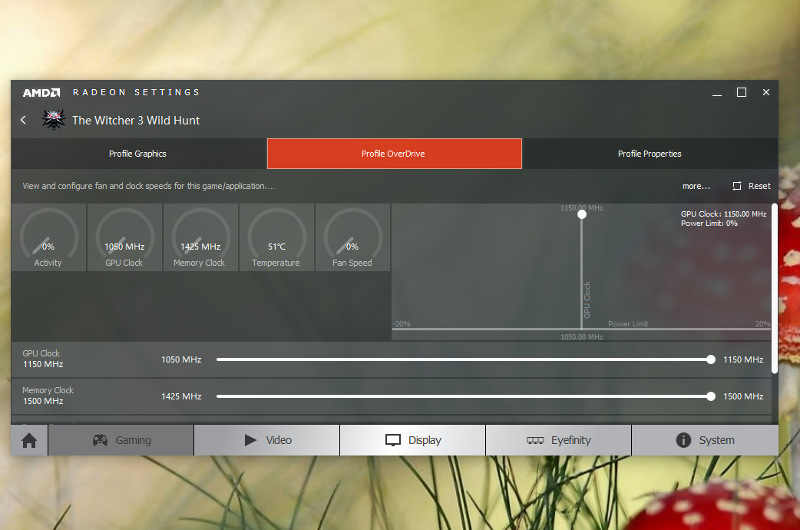This screenshot has height=530, width=800.
Task: Click The Witcher 3 wolf medallion icon
Action: [53, 120]
